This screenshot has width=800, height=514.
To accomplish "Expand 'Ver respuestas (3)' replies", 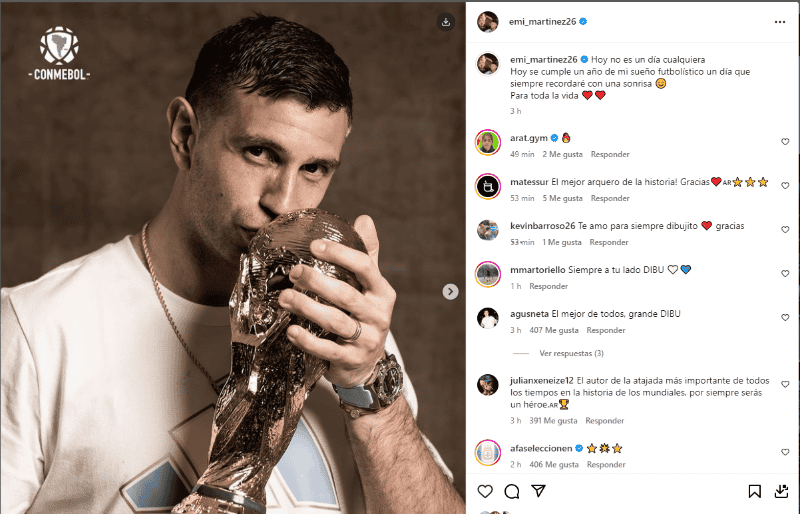I will click(x=571, y=353).
